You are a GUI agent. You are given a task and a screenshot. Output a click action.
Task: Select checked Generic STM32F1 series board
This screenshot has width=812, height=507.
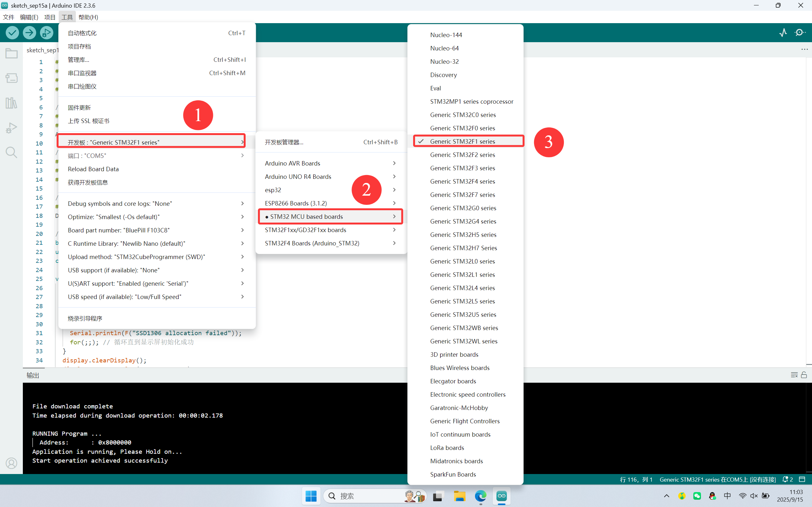(462, 141)
